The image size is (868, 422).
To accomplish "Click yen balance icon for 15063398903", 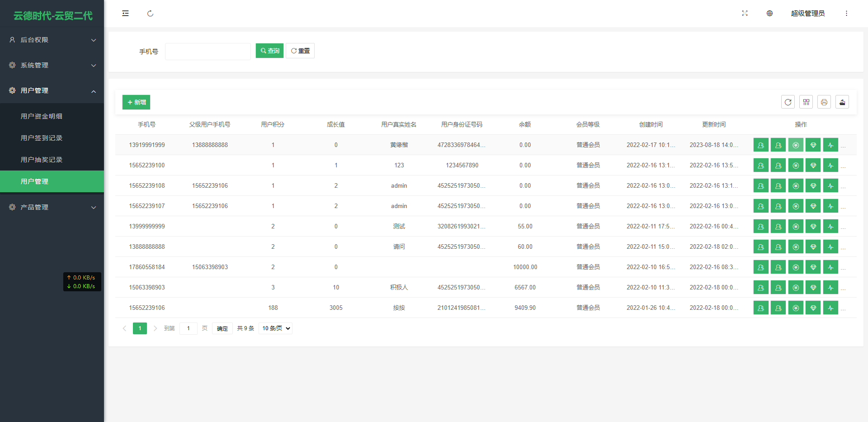I will click(796, 288).
